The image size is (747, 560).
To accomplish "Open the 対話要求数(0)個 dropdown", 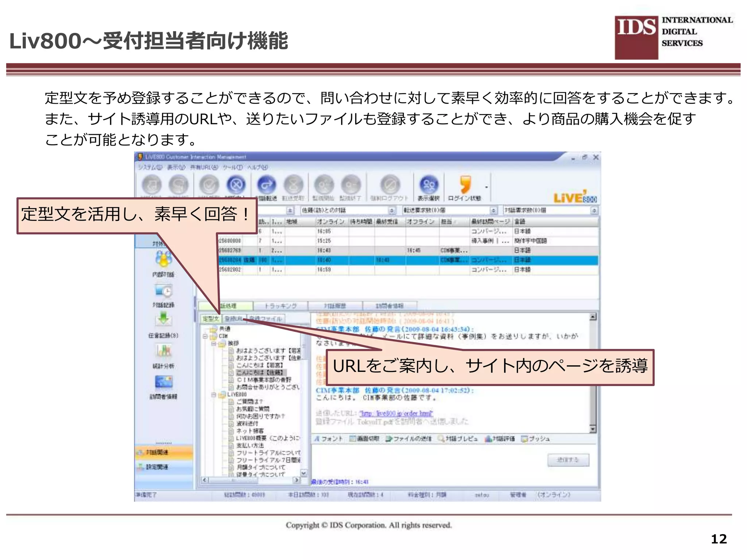I will (x=594, y=210).
